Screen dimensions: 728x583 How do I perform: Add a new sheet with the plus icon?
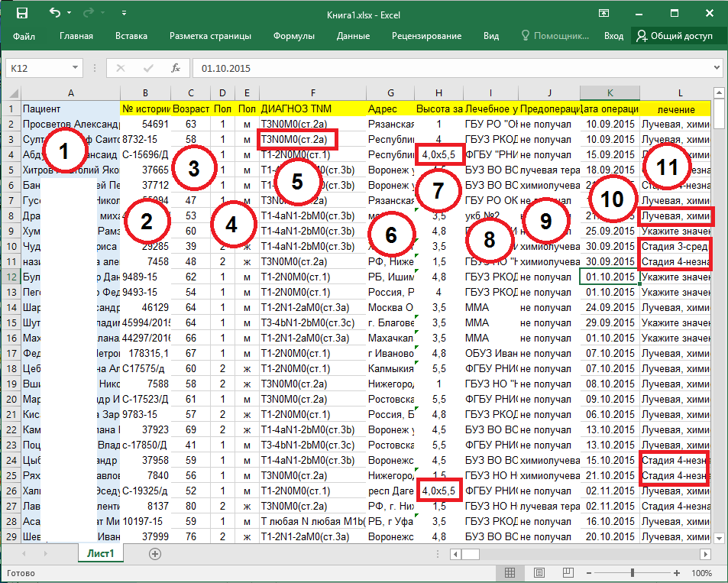click(155, 554)
